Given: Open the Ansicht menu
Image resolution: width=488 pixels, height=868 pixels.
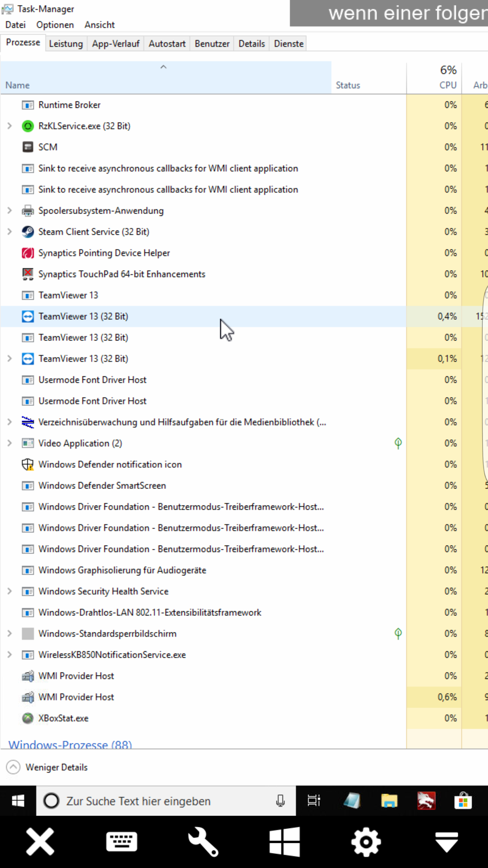Looking at the screenshot, I should [100, 25].
